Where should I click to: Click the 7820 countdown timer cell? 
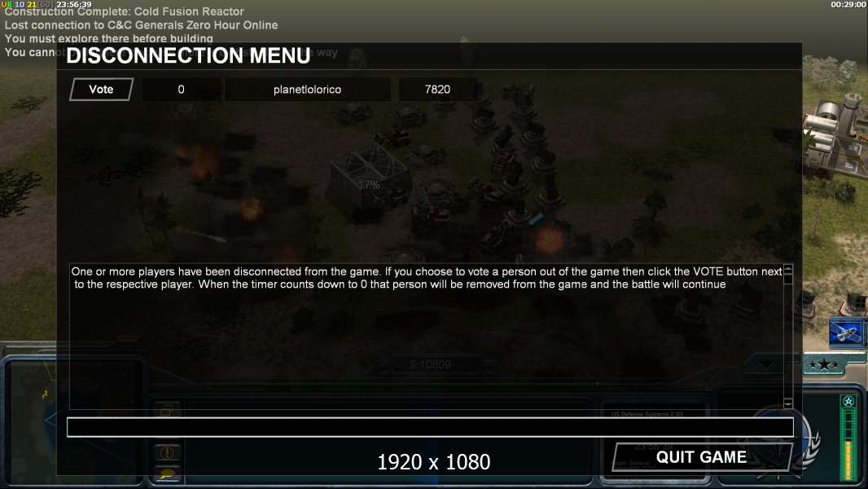point(437,89)
